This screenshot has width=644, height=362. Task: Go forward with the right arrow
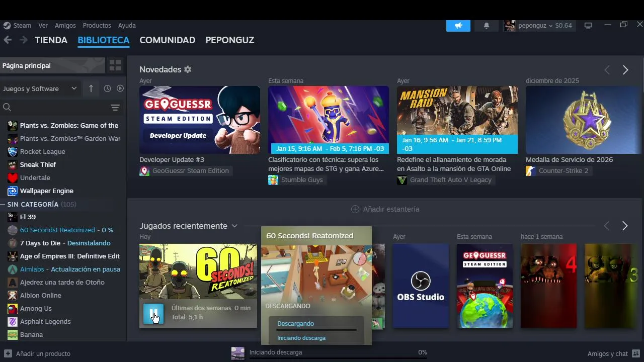click(23, 40)
